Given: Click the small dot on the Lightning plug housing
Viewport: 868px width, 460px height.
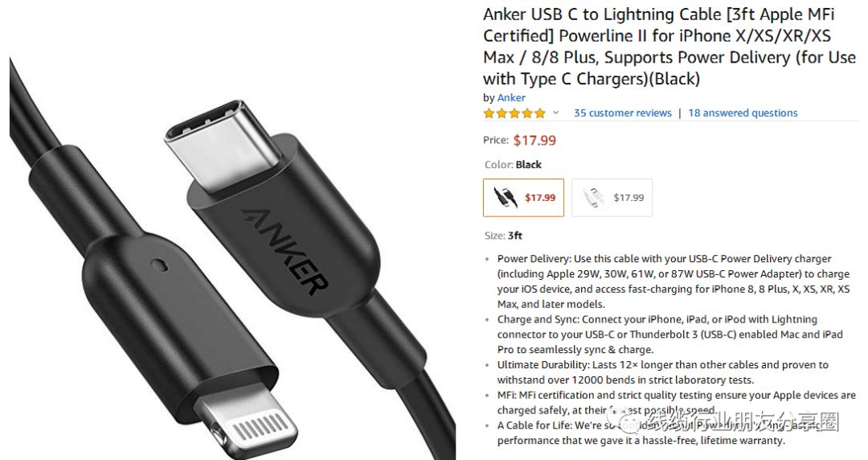Looking at the screenshot, I should click(x=161, y=265).
